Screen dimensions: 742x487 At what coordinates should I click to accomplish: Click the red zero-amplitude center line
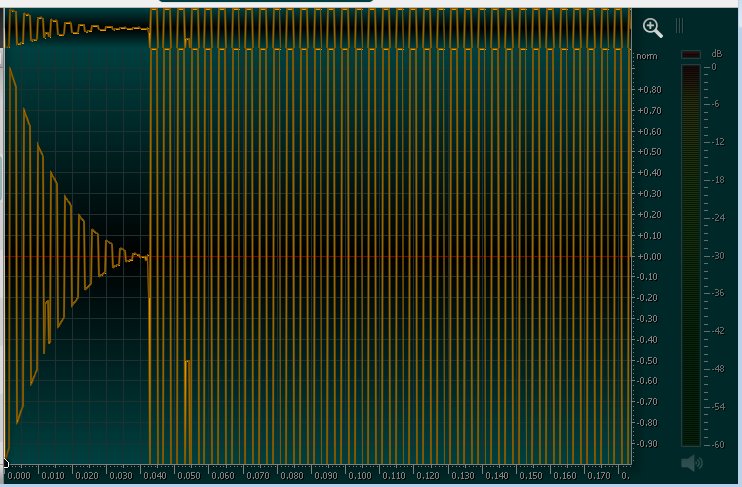click(318, 257)
